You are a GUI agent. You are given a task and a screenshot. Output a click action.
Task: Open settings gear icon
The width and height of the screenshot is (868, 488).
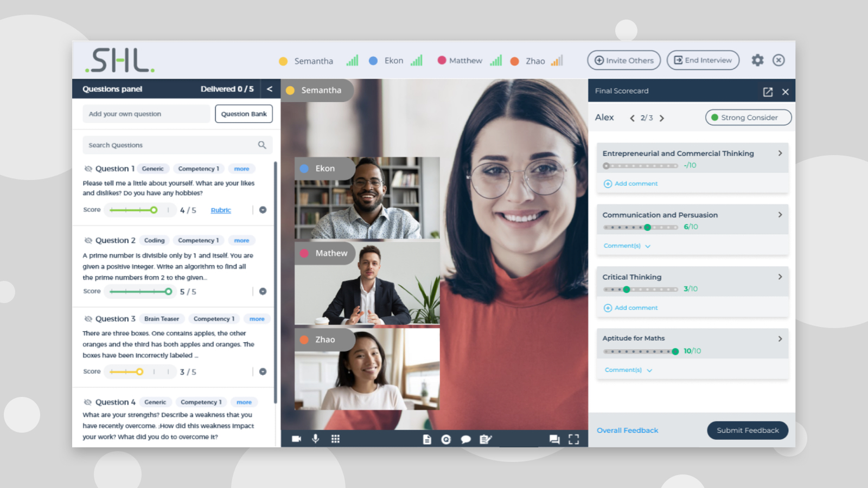tap(757, 60)
